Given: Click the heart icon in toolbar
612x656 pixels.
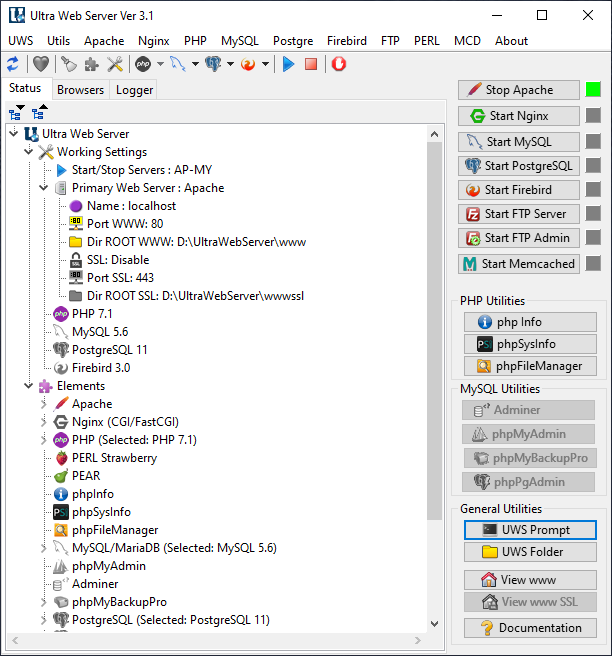Looking at the screenshot, I should (41, 64).
